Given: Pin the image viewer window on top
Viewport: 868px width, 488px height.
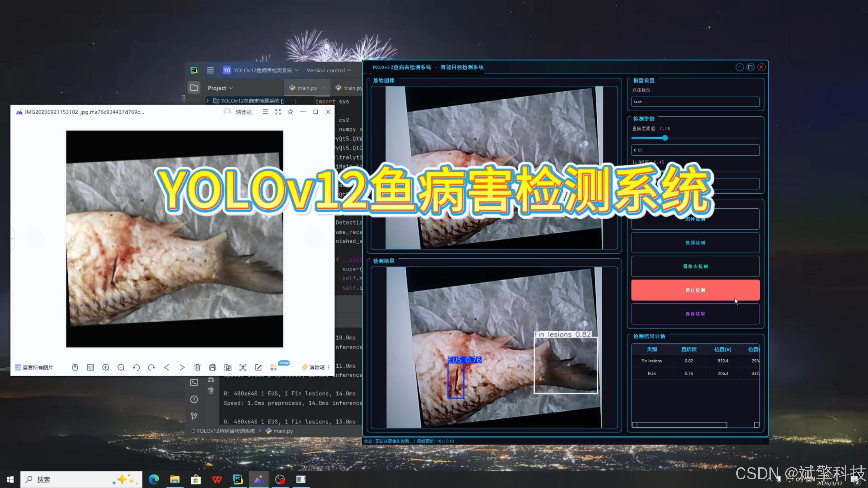Looking at the screenshot, I should [290, 112].
